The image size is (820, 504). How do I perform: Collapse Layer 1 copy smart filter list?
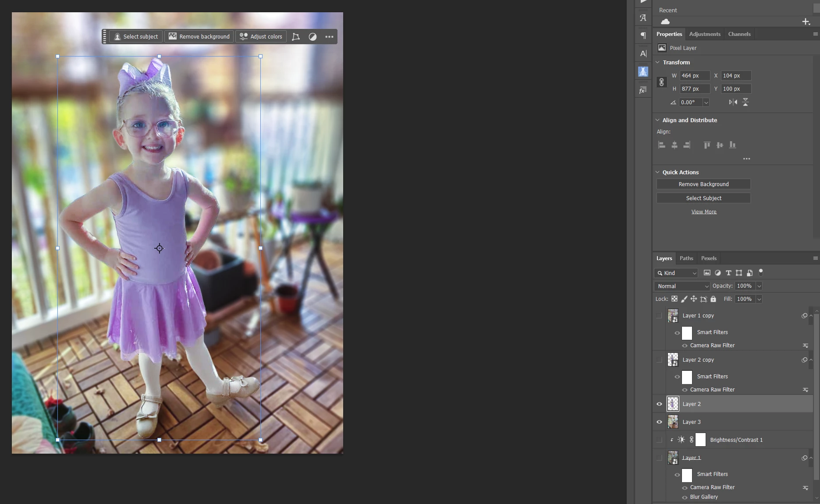point(811,316)
